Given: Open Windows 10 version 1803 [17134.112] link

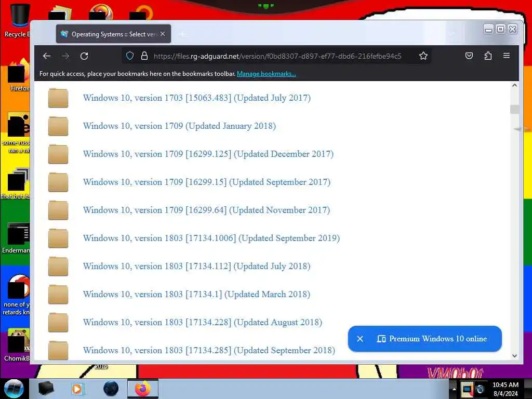Looking at the screenshot, I should (197, 267).
